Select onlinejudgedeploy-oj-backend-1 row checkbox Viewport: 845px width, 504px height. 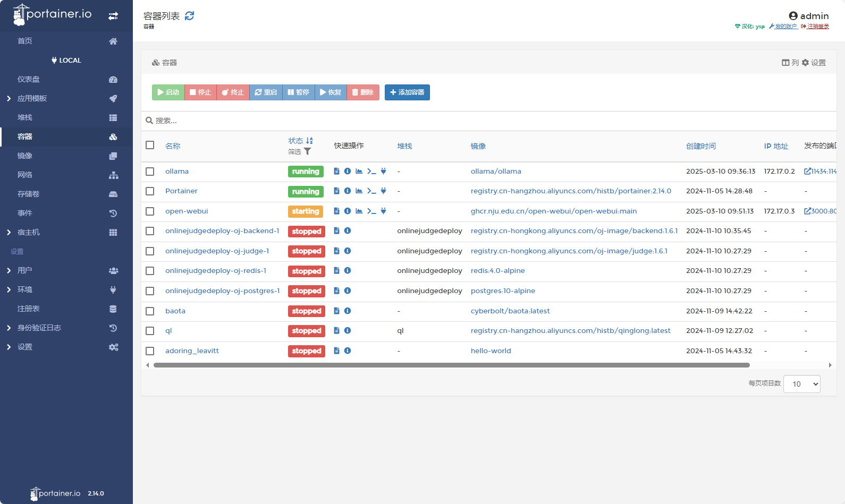150,231
